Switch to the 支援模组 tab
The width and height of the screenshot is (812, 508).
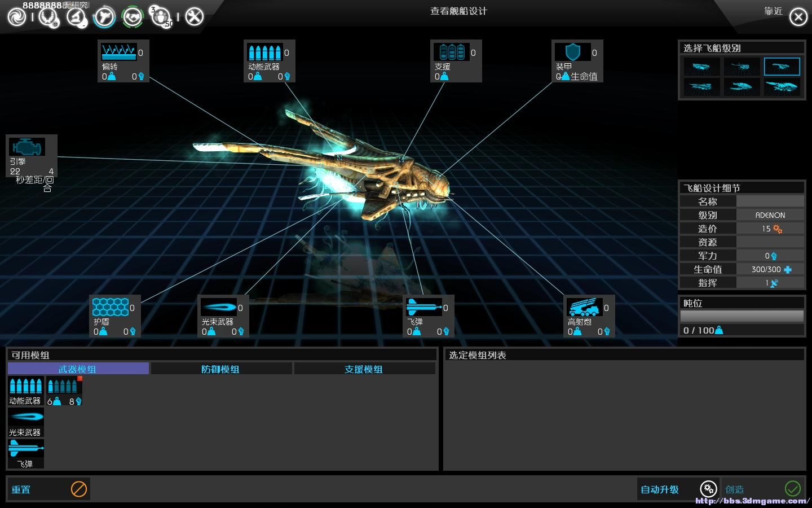(x=364, y=369)
